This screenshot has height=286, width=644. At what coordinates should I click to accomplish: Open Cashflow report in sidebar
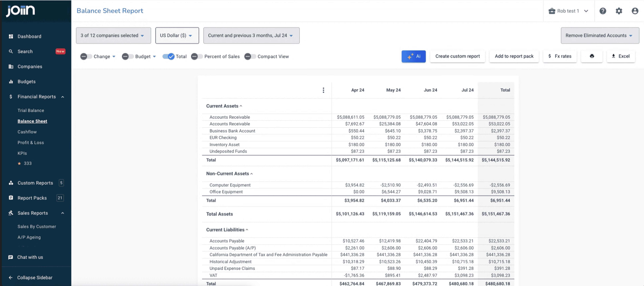coord(27,132)
